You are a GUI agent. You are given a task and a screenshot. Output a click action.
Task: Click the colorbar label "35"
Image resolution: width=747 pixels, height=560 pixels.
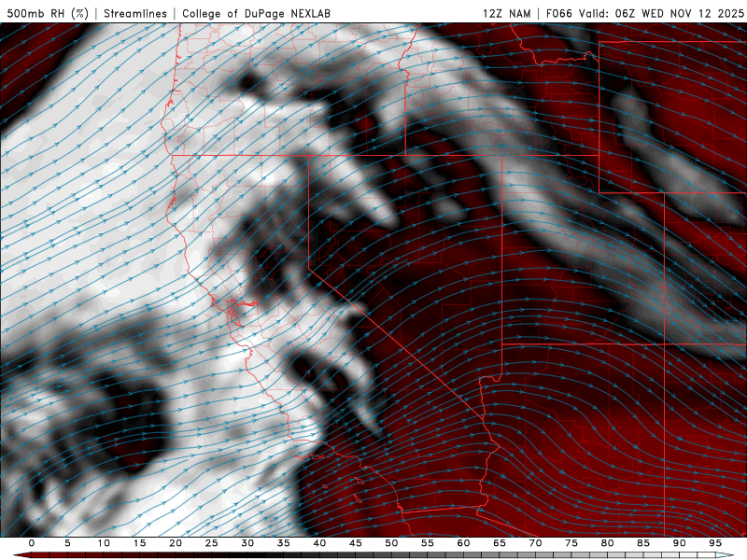[283, 543]
